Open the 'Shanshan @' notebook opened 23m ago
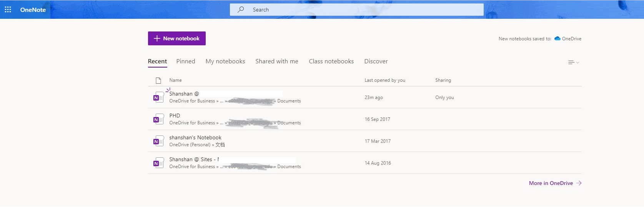644x208 pixels. [x=184, y=94]
